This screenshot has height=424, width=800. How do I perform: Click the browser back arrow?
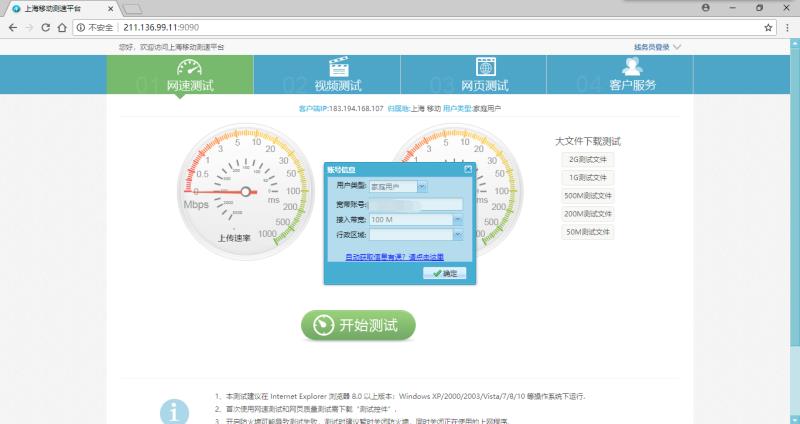(x=13, y=28)
